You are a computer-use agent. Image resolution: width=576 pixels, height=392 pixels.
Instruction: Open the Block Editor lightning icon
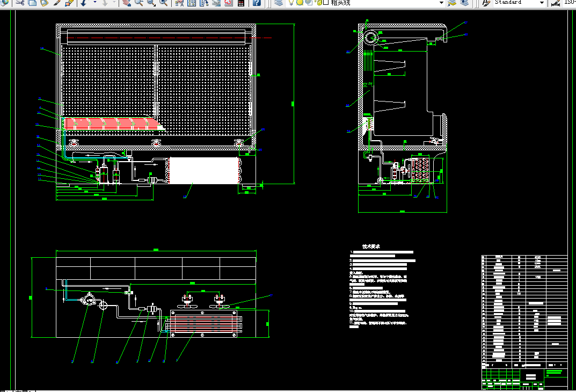point(69,3)
